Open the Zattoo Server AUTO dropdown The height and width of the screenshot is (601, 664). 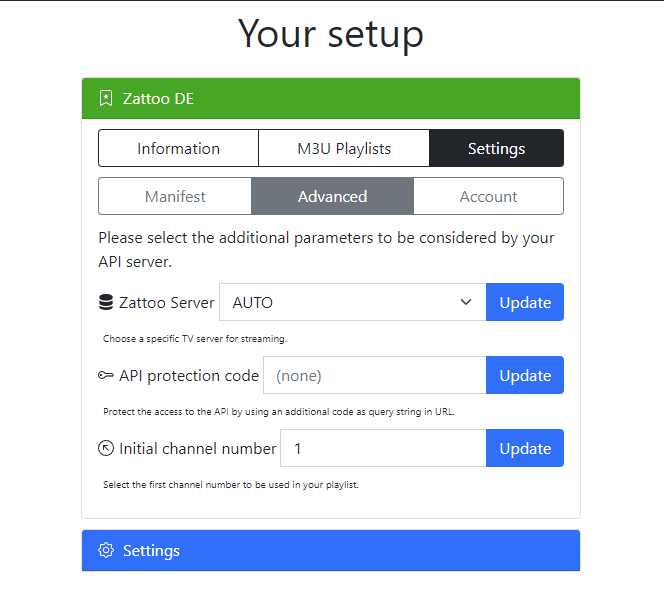coord(352,302)
